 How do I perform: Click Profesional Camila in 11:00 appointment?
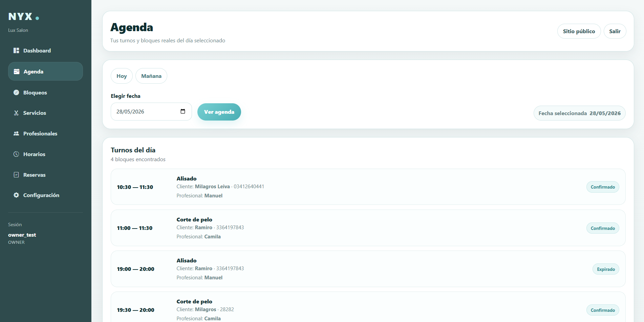point(198,236)
